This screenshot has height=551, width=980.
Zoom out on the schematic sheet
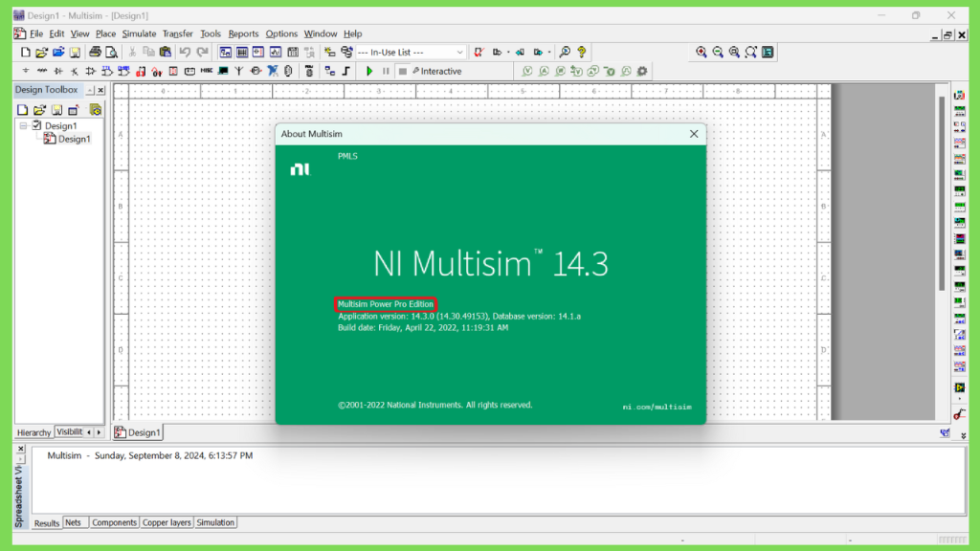(x=718, y=53)
